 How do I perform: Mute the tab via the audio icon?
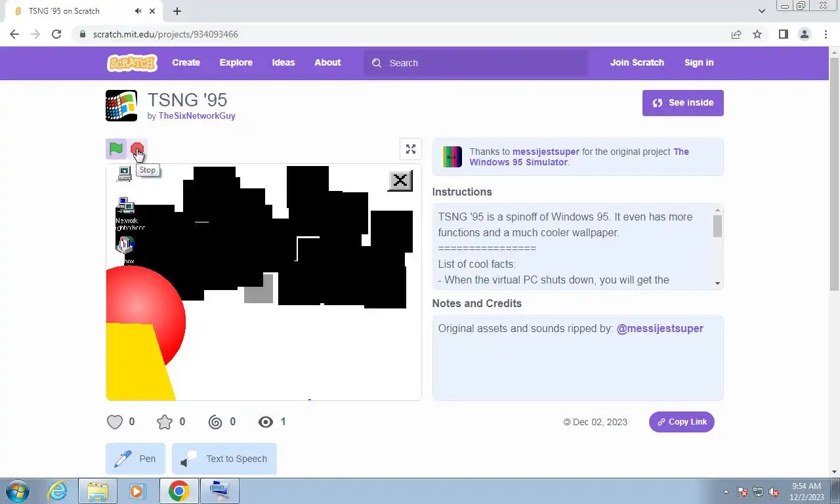138,11
